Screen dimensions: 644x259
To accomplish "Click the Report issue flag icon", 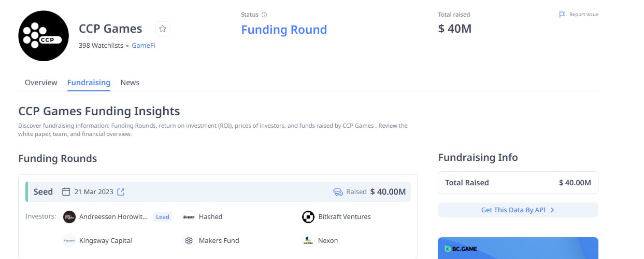I will (562, 15).
